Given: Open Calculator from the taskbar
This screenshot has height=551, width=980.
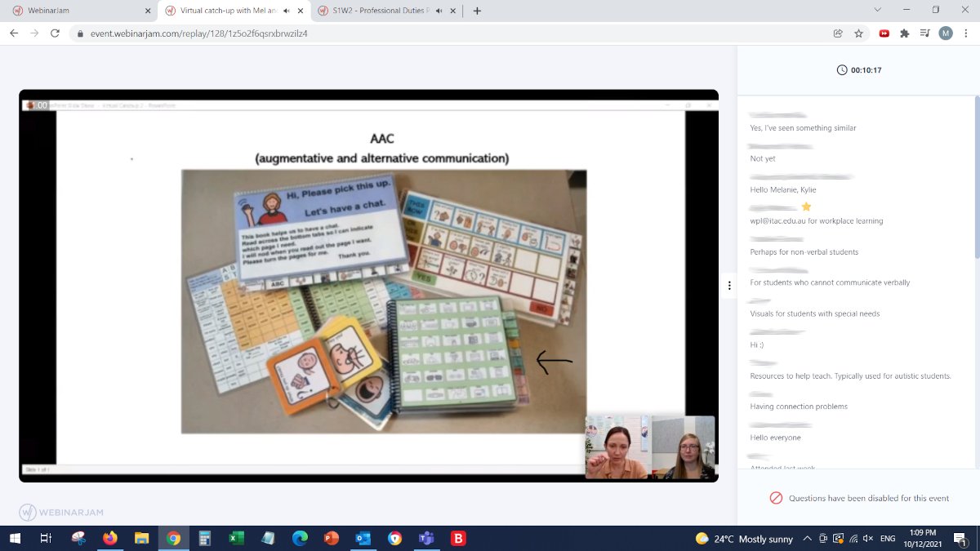Looking at the screenshot, I should [205, 539].
